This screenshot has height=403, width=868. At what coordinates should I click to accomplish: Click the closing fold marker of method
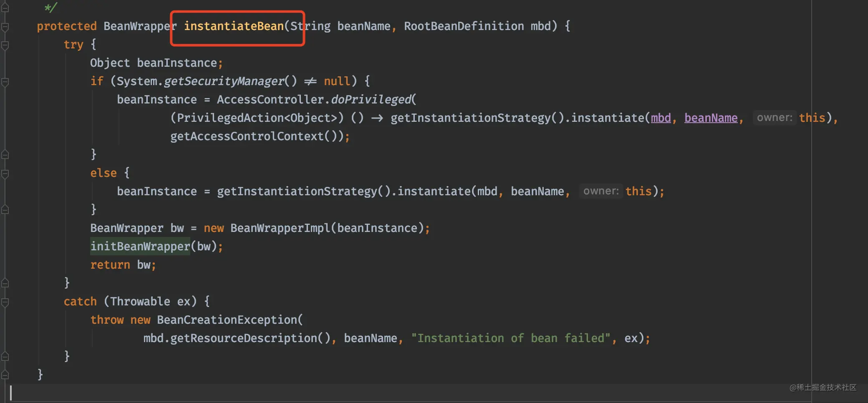point(5,375)
